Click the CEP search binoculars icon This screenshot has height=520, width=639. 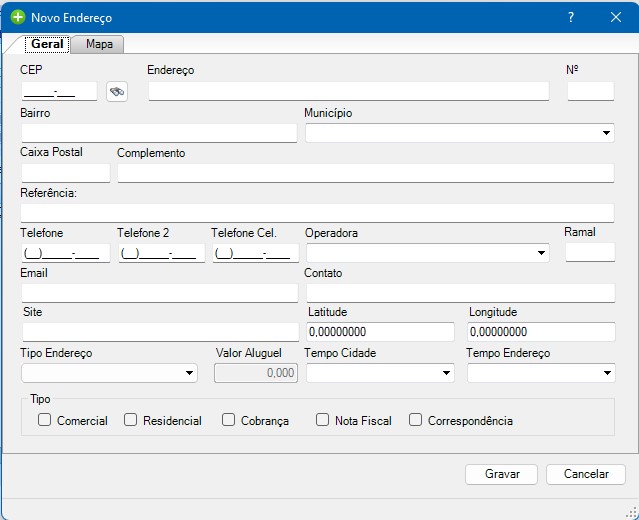pyautogui.click(x=117, y=92)
